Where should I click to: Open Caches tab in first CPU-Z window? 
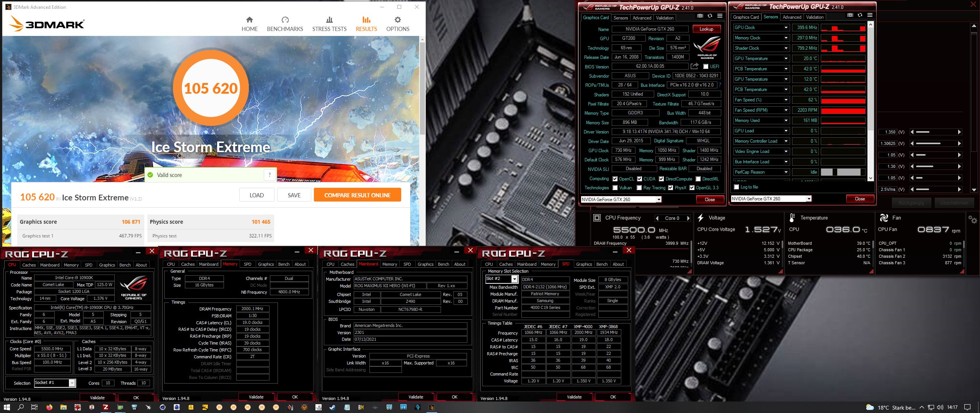pyautogui.click(x=29, y=265)
